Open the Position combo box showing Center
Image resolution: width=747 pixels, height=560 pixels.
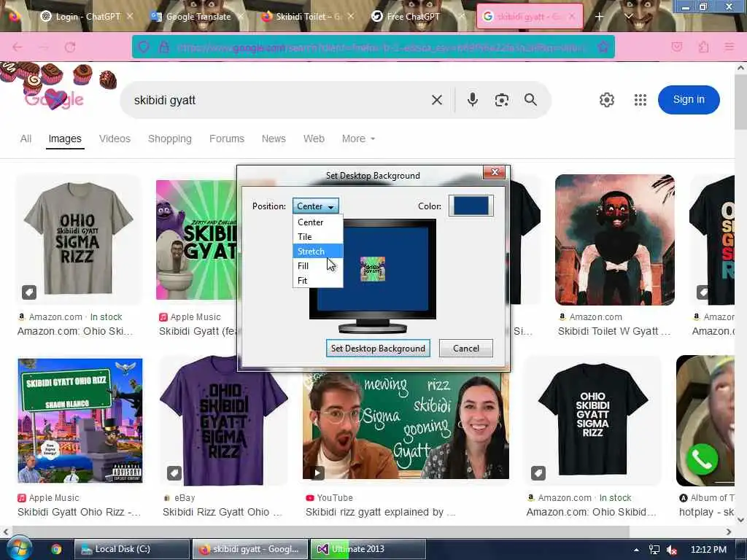(x=316, y=206)
